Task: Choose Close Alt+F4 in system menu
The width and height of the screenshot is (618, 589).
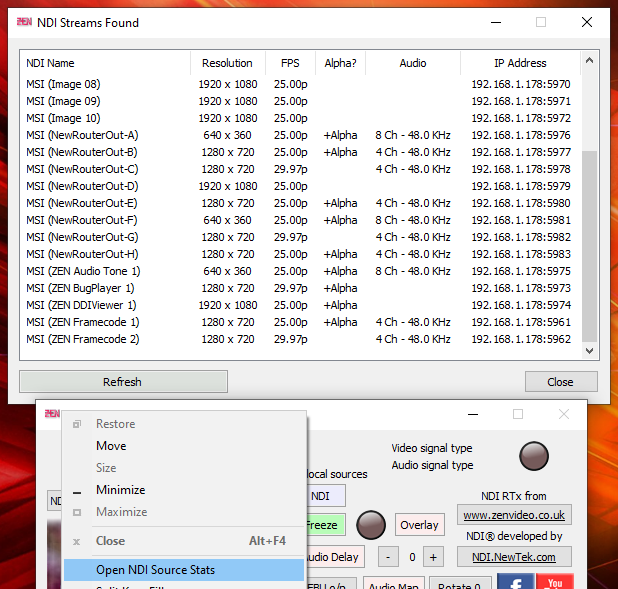Action: (184, 541)
